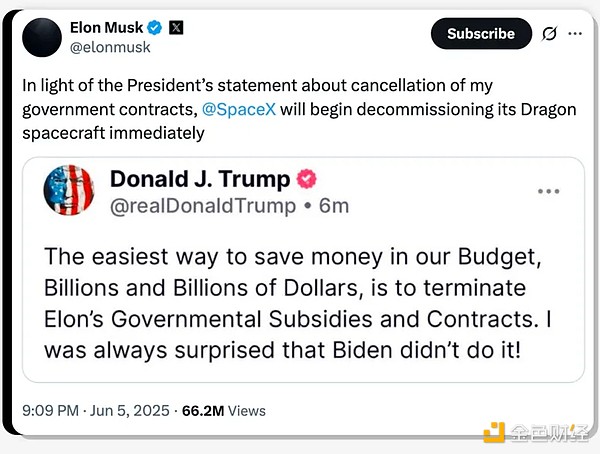The width and height of the screenshot is (600, 454).
Task: Open the quoted post about Elon's subsidies
Action: pyautogui.click(x=302, y=301)
